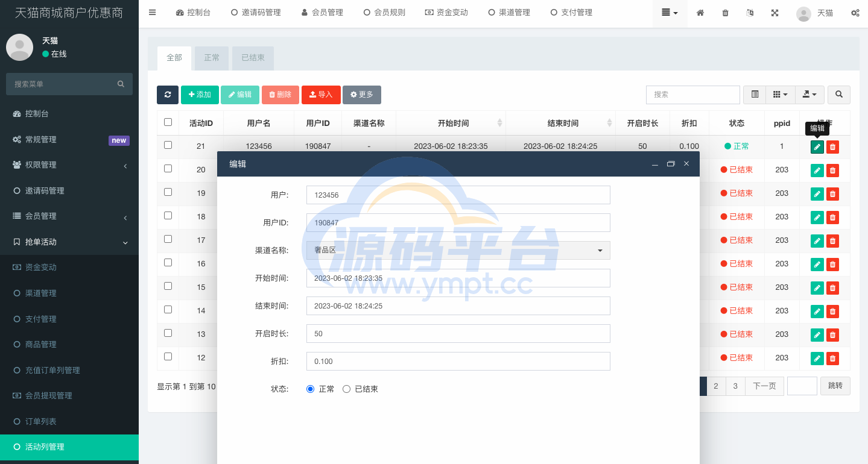Open the 渠道名称 dropdown in edit dialog
The image size is (868, 464).
click(x=458, y=250)
